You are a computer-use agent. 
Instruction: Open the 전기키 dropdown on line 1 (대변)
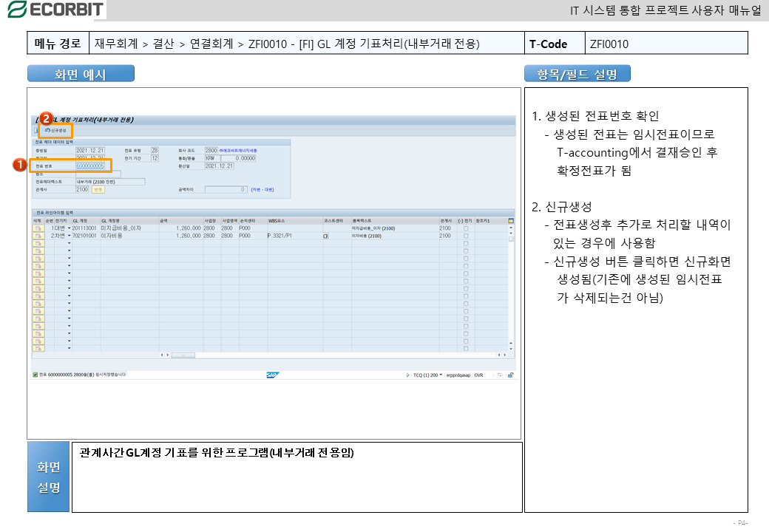(70, 228)
